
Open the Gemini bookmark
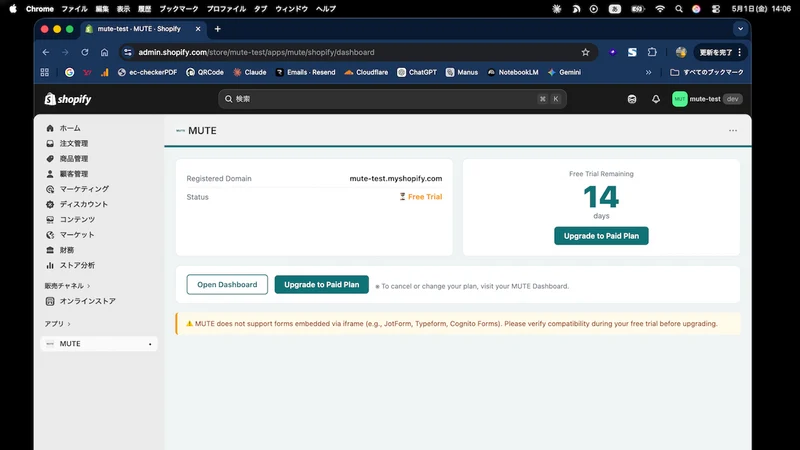(564, 72)
